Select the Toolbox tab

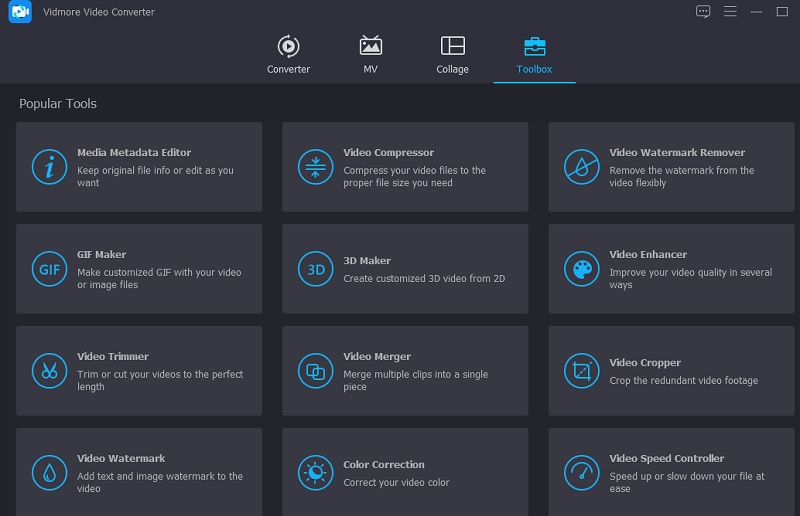[x=534, y=55]
